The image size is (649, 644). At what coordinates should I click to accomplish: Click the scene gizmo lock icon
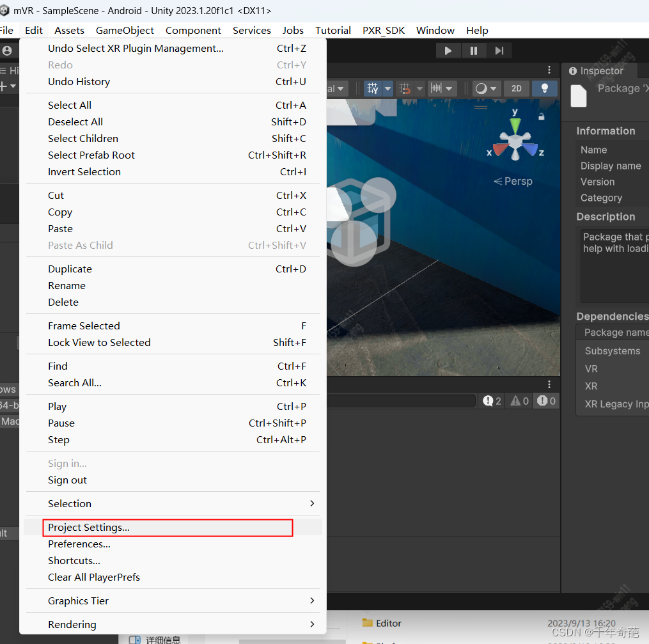(x=541, y=117)
